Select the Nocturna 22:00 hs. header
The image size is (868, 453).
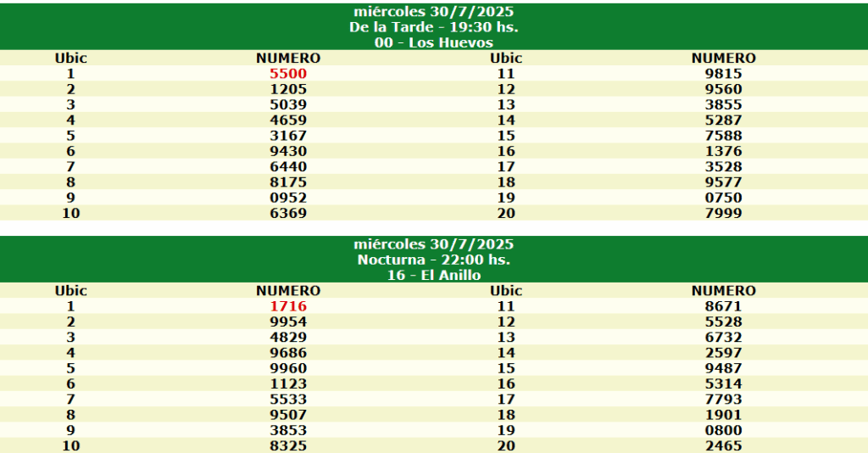[x=433, y=260]
